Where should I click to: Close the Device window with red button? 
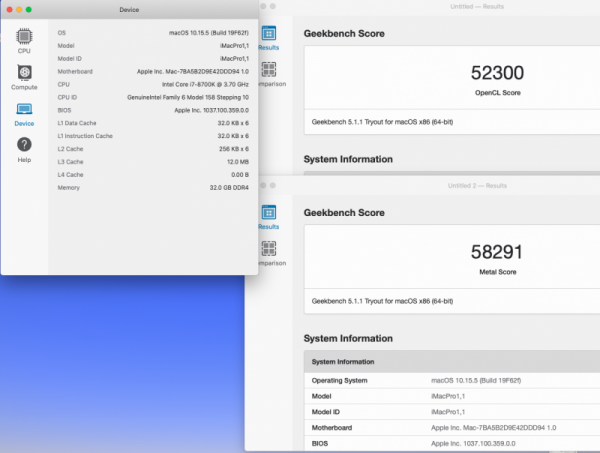tap(10, 10)
